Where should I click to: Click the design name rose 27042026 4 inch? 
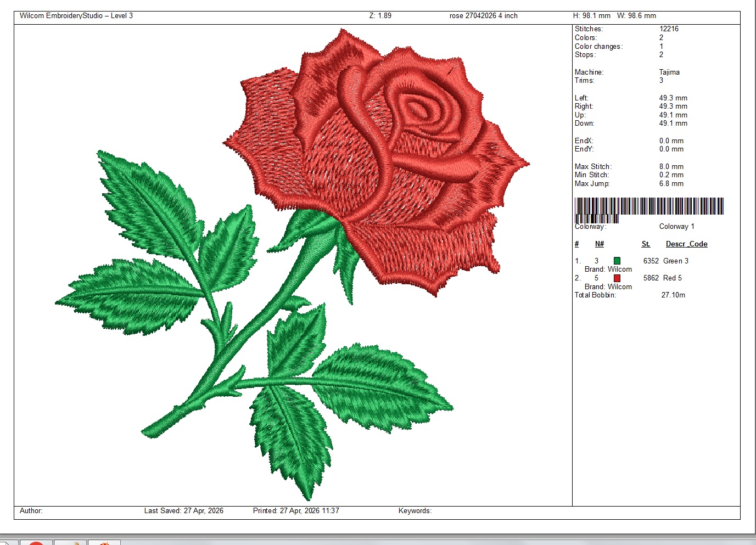pyautogui.click(x=483, y=16)
